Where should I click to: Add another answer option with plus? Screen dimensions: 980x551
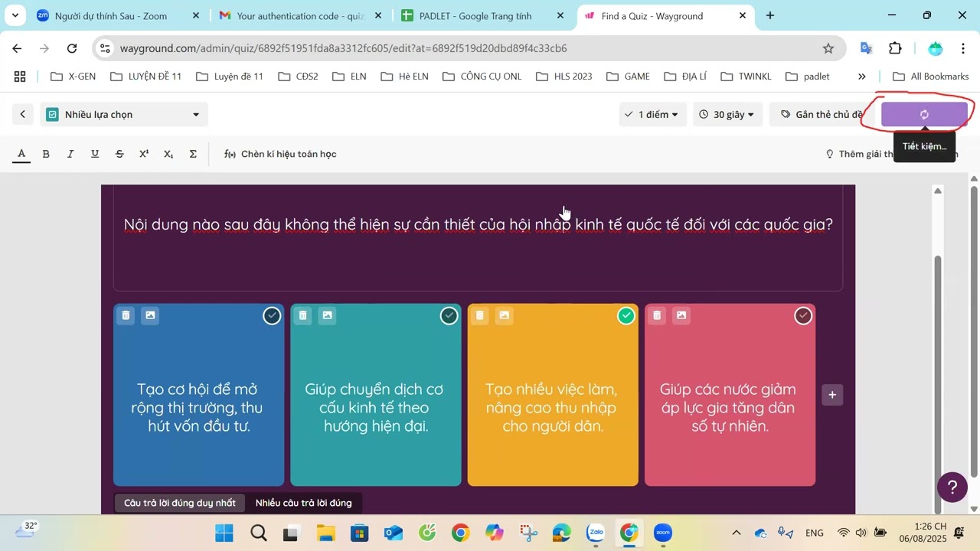pos(832,395)
